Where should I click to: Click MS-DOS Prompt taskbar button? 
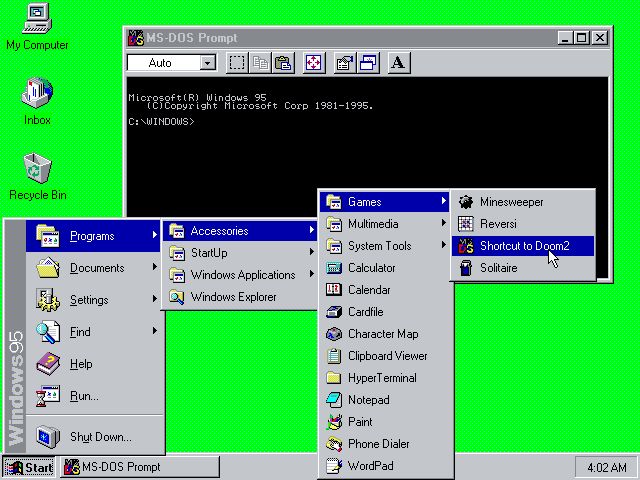(x=141, y=467)
